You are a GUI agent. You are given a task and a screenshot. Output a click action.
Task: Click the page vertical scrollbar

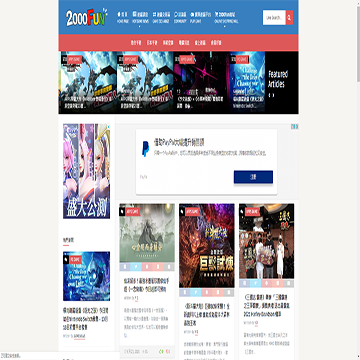click(x=358, y=180)
